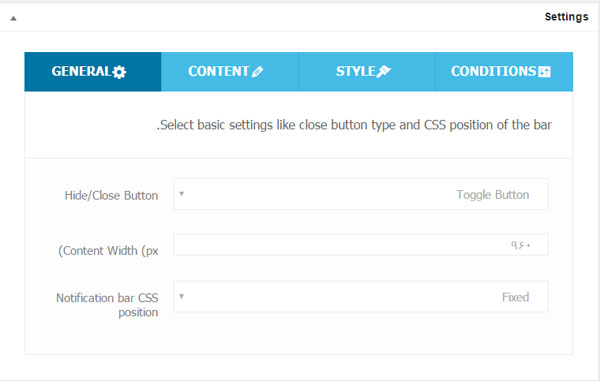This screenshot has width=600, height=381.
Task: Click the Settings panel header bar
Action: click(300, 17)
